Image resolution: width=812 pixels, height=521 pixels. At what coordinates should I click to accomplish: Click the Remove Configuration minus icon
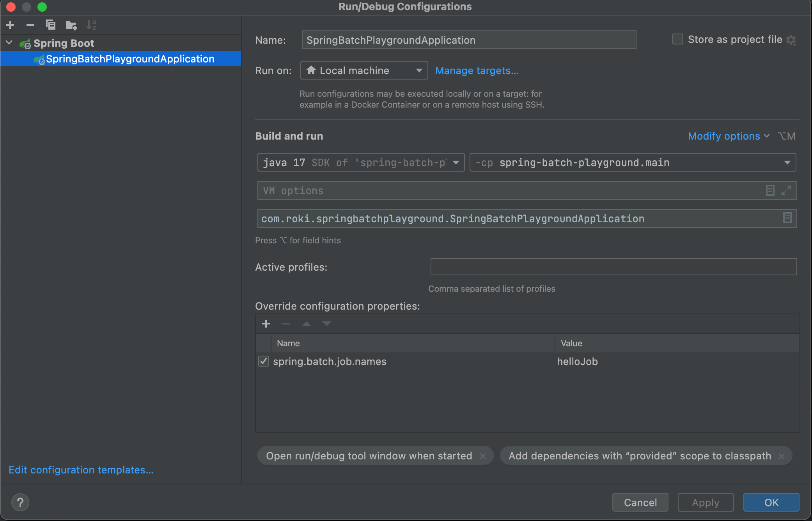[30, 25]
